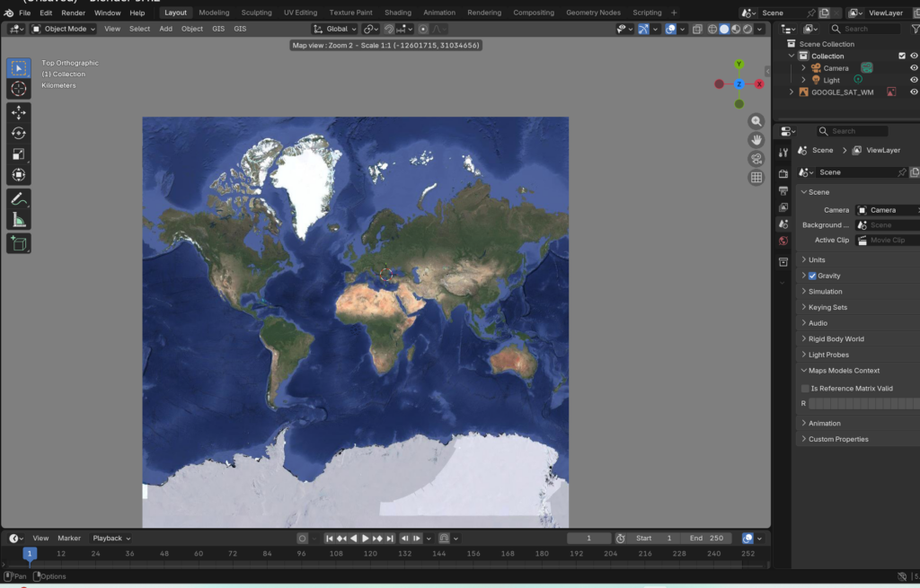Screen dimensions: 920x588
Task: Click the End frame 250 field
Action: coord(708,538)
